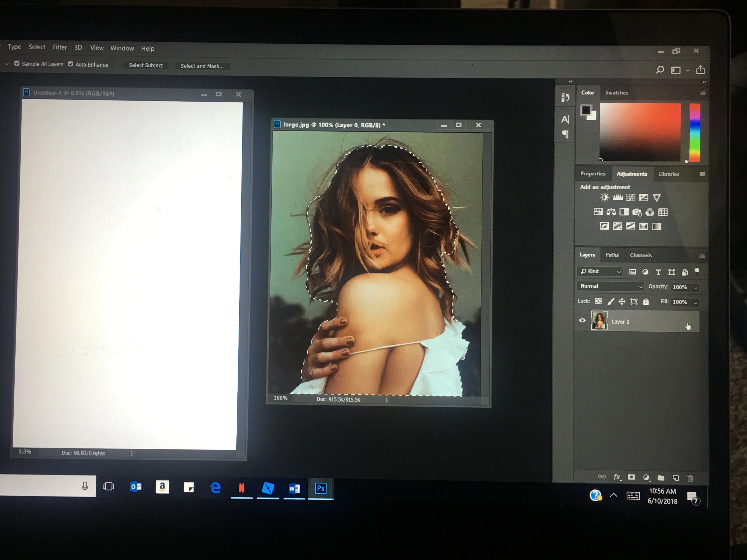747x560 pixels.
Task: Hide Layer 0 with eye icon
Action: (x=582, y=320)
